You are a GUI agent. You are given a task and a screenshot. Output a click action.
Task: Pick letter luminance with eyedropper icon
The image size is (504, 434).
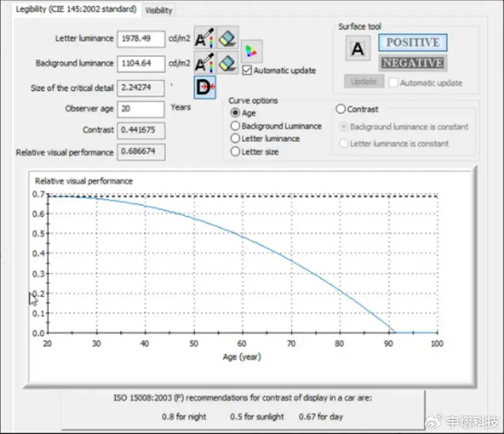tap(205, 38)
